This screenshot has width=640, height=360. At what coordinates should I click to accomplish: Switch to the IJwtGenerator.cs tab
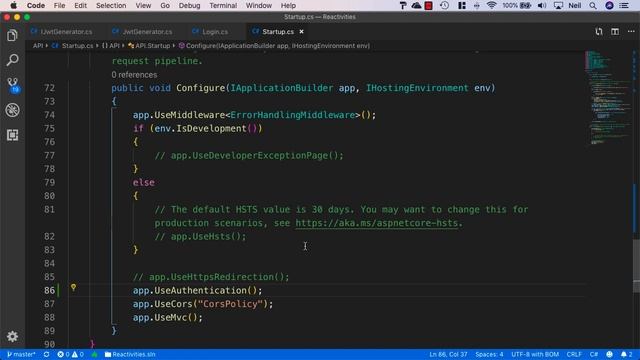62,31
